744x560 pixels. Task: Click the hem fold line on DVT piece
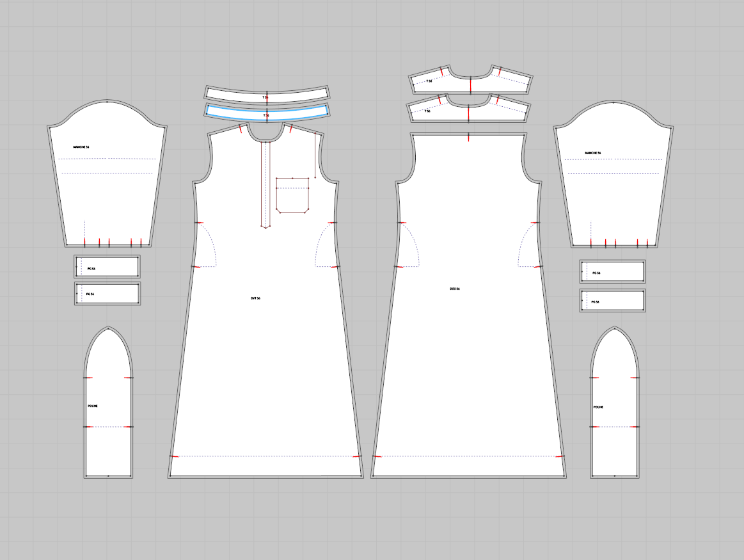tap(265, 456)
